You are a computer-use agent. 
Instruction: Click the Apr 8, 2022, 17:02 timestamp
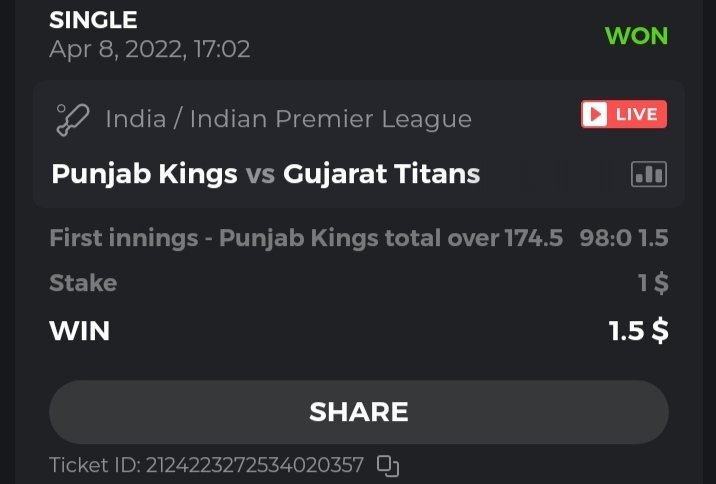coord(149,48)
